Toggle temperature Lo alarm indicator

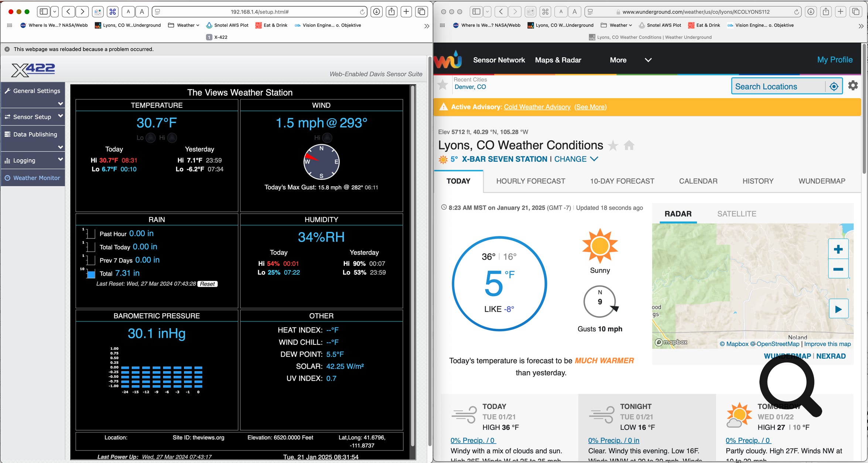tap(150, 138)
